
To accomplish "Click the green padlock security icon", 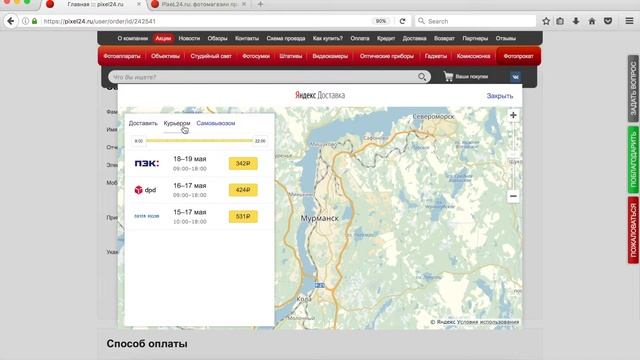I will pos(35,21).
